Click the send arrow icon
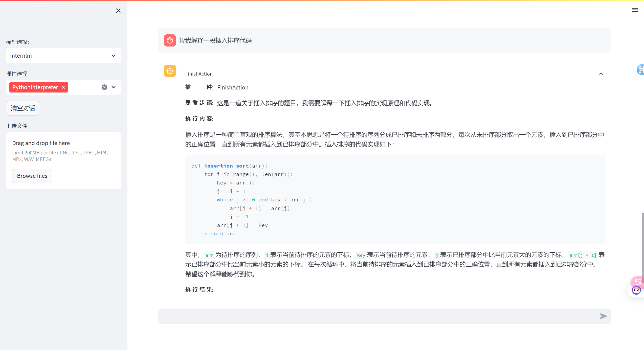Screen dimensions: 644x350 point(603,316)
